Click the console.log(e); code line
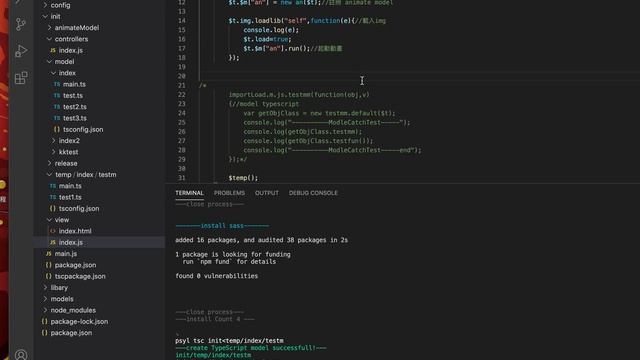Viewport: 640px width, 360px height. click(271, 30)
